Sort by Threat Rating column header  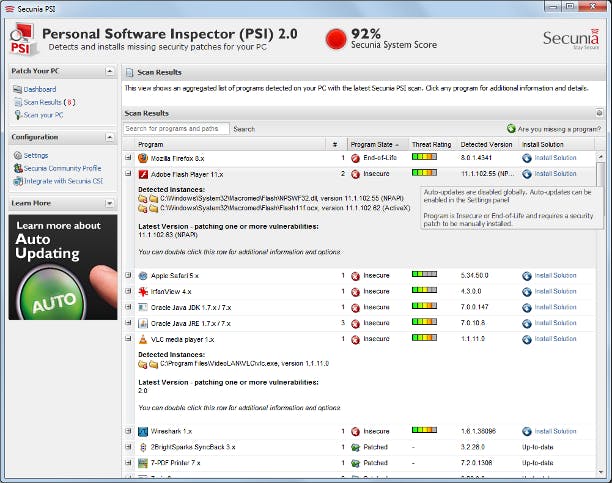(431, 144)
